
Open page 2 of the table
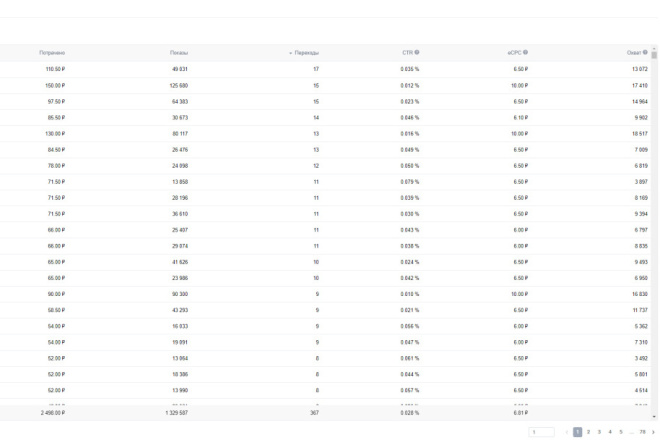[588, 432]
